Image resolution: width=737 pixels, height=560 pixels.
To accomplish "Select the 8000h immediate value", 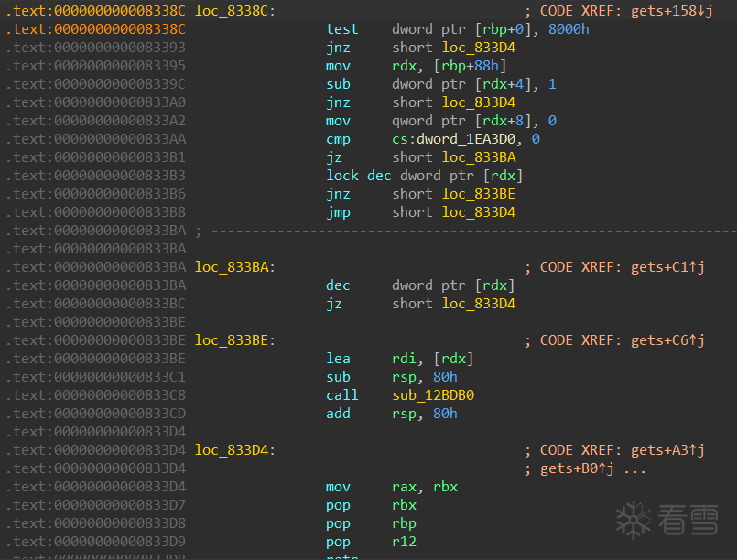I will click(x=569, y=29).
